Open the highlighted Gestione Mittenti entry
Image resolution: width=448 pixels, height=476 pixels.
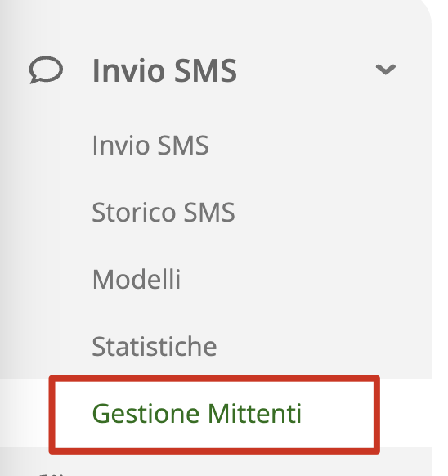(214, 415)
